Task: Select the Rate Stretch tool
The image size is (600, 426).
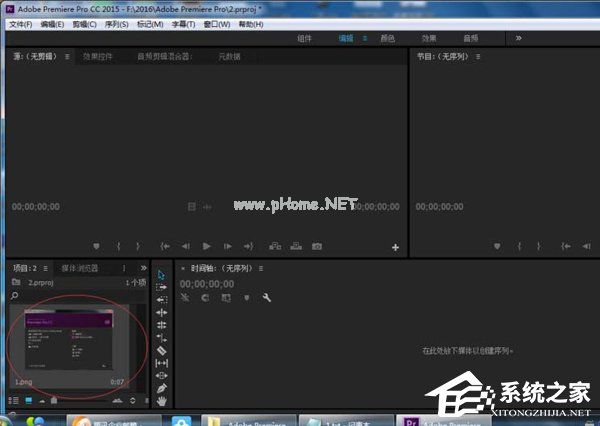Action: pyautogui.click(x=161, y=338)
